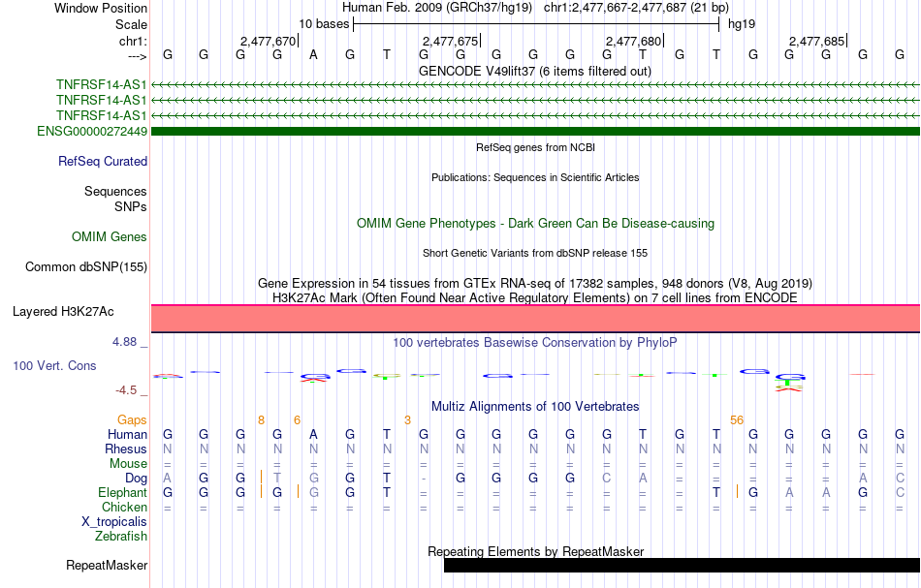The height and width of the screenshot is (588, 921).
Task: Click the 100 Vert. Cons track label
Action: click(x=54, y=365)
